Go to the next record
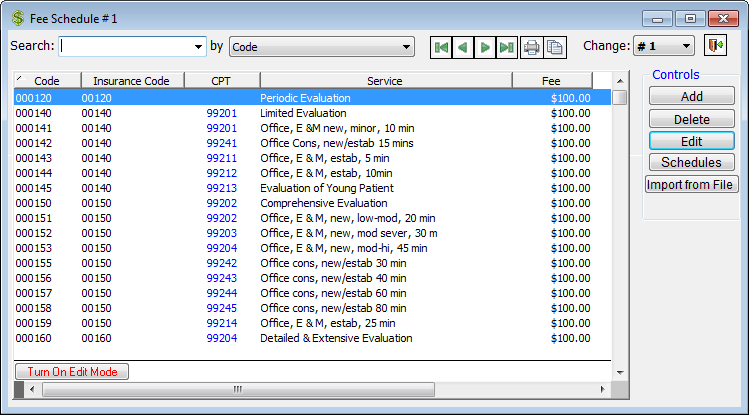 coord(485,47)
